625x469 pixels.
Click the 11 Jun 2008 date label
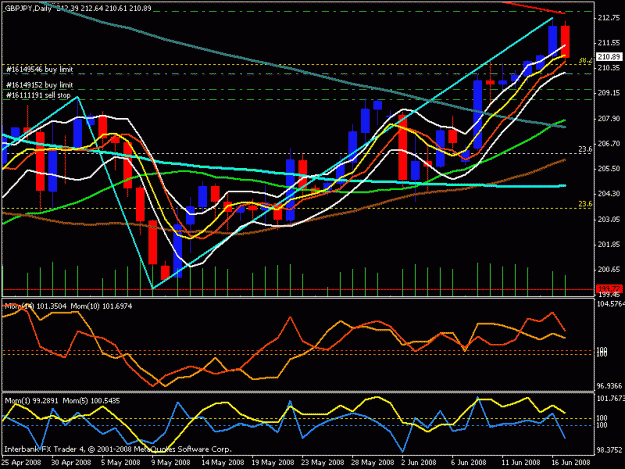click(x=521, y=463)
